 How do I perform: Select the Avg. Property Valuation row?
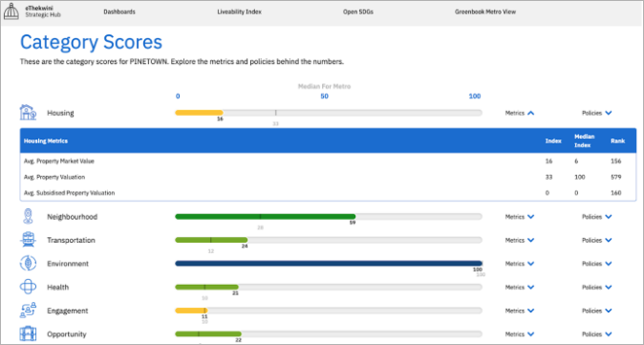click(x=328, y=177)
